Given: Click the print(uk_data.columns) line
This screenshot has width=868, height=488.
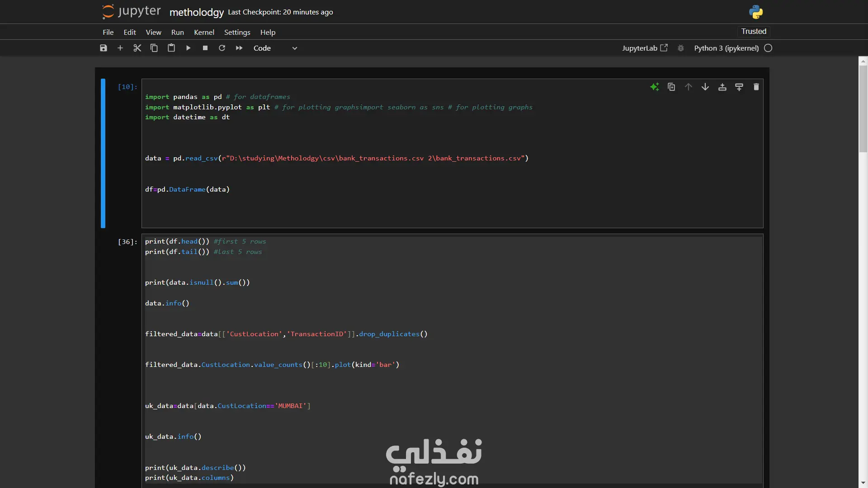Looking at the screenshot, I should (189, 478).
